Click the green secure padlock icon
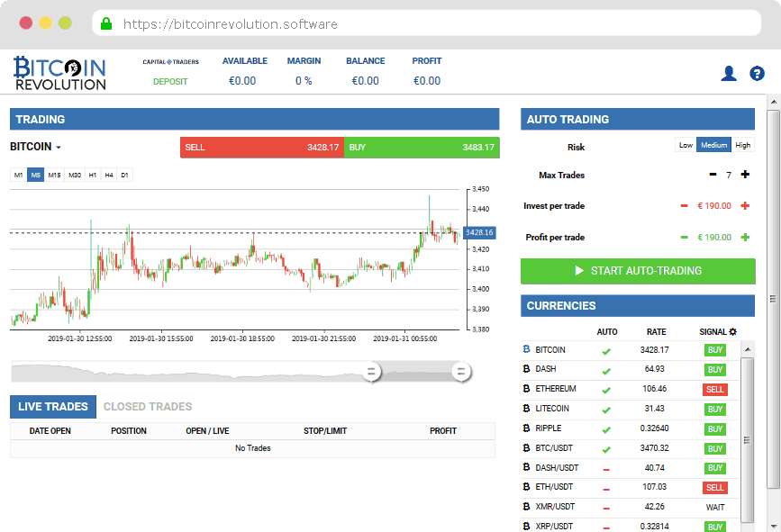This screenshot has width=781, height=532. tap(106, 23)
